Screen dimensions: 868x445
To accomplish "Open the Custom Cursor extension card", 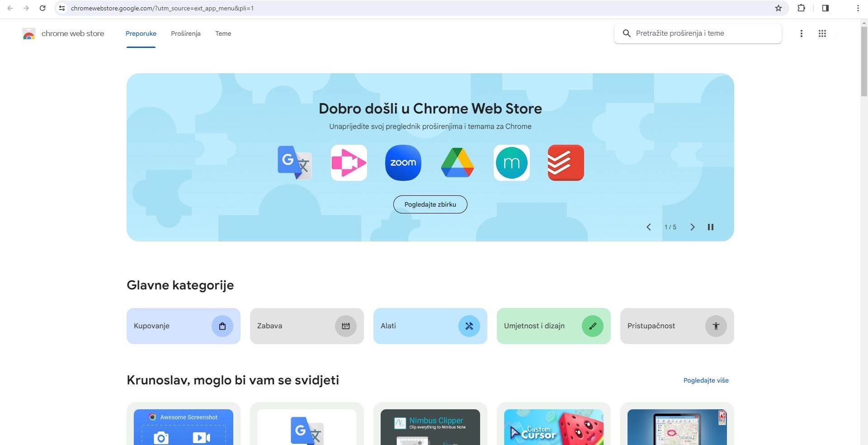I will click(x=554, y=424).
